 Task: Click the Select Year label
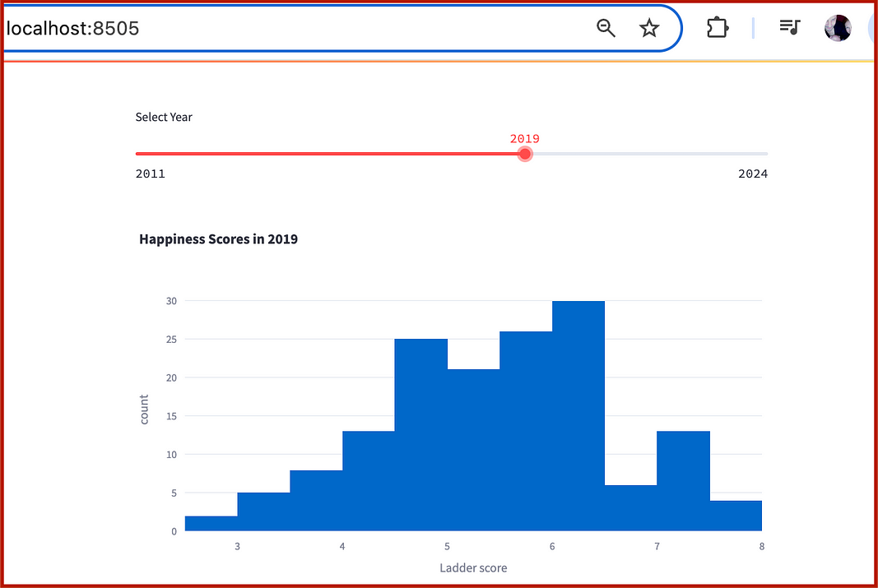click(164, 117)
